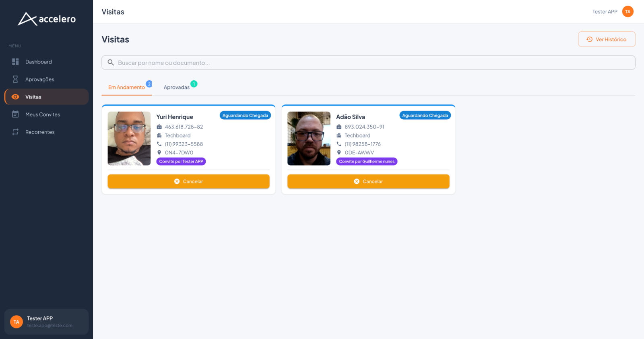
Task: Open the Tester APP profile card in sidebar
Action: pyautogui.click(x=46, y=322)
